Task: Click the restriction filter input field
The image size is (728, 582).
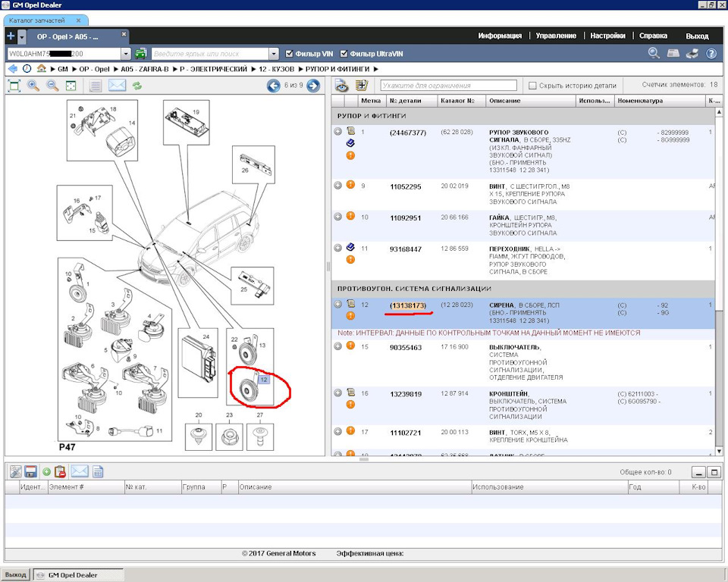Action: (448, 86)
